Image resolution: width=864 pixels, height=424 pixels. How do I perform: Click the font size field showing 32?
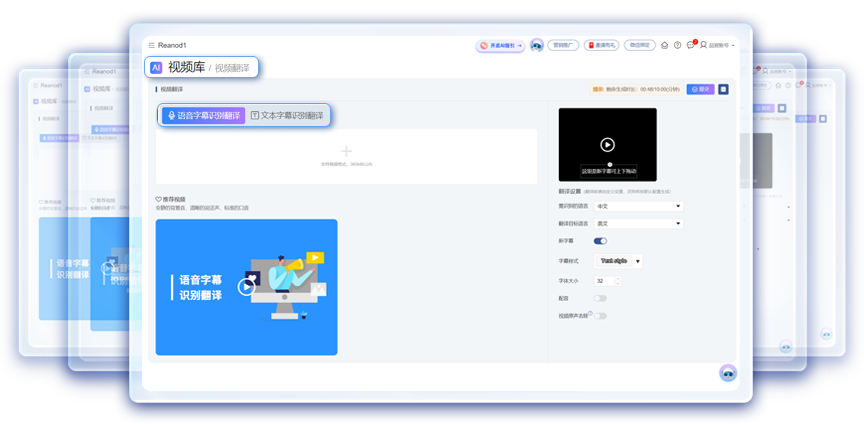tap(606, 281)
